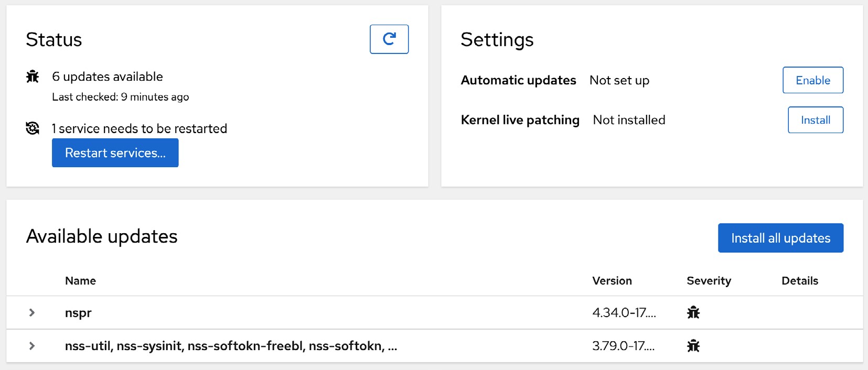Click the Severity column header

709,281
